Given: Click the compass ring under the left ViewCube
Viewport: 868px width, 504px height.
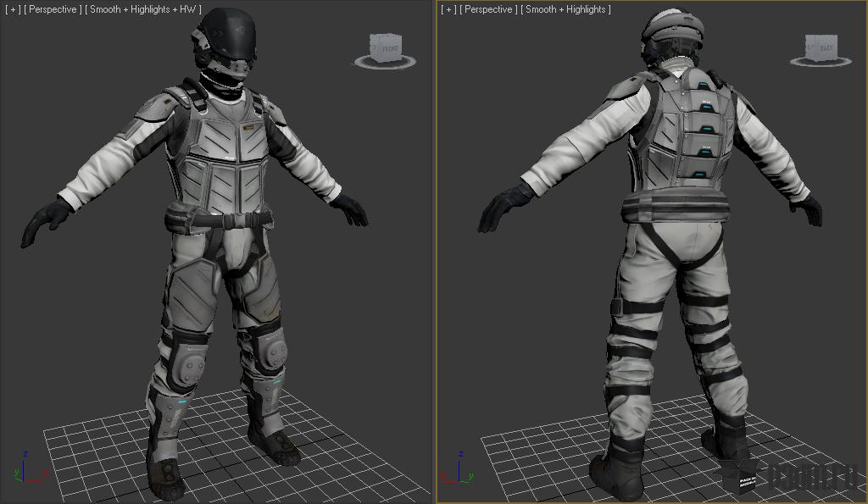Looking at the screenshot, I should click(x=386, y=63).
